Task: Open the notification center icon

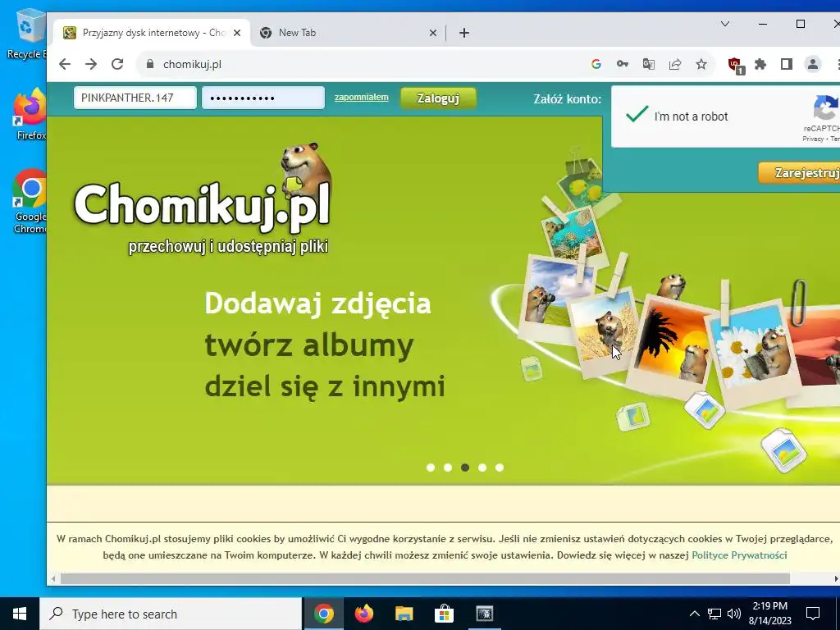Action: click(813, 614)
